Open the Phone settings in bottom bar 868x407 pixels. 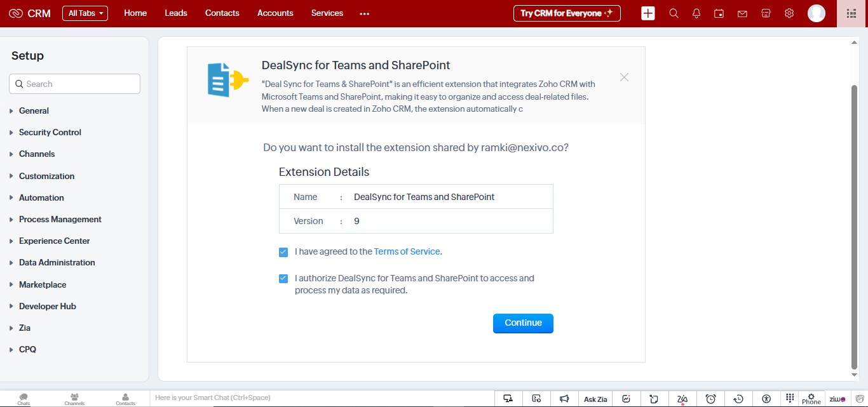[x=811, y=399]
